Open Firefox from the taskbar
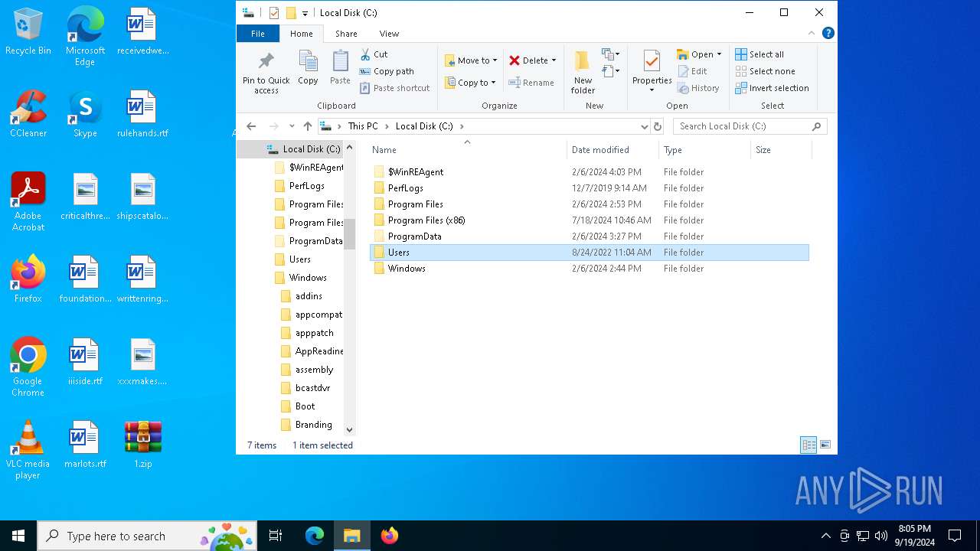The image size is (980, 551). click(x=390, y=536)
